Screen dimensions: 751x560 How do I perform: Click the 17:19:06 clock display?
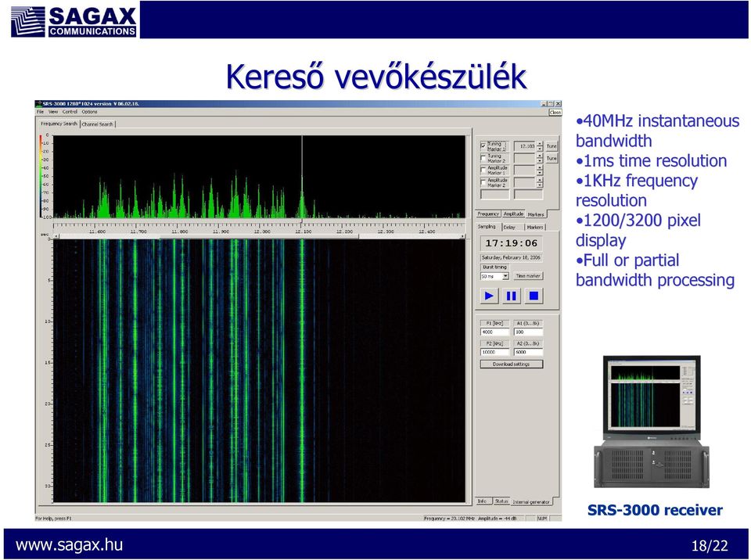511,243
